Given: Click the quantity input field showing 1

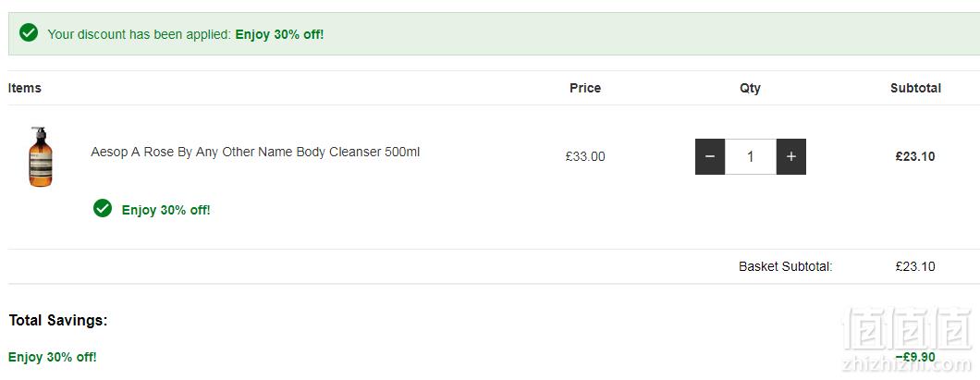Looking at the screenshot, I should pyautogui.click(x=751, y=157).
